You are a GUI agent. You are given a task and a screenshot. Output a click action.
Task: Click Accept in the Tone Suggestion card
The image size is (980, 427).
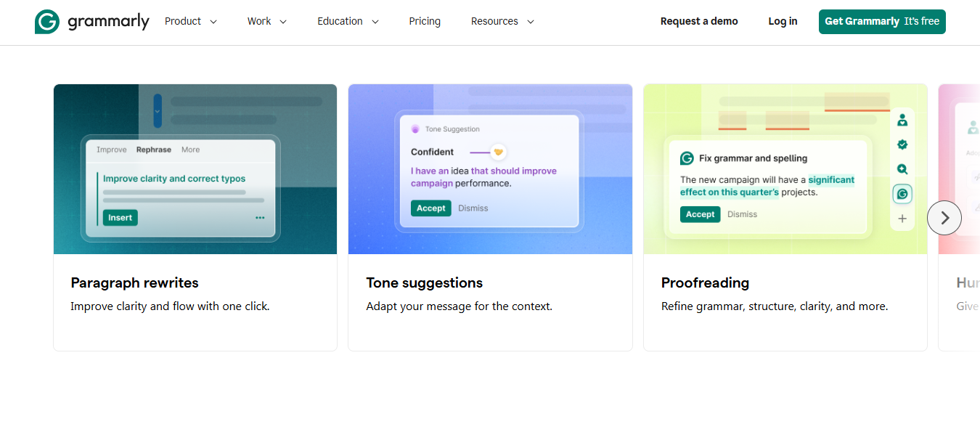click(x=430, y=208)
